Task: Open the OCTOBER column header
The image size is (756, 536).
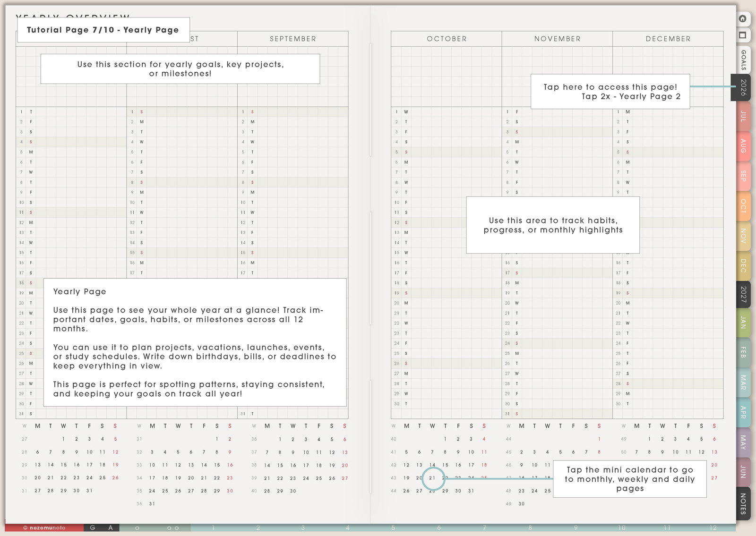Action: pyautogui.click(x=447, y=39)
